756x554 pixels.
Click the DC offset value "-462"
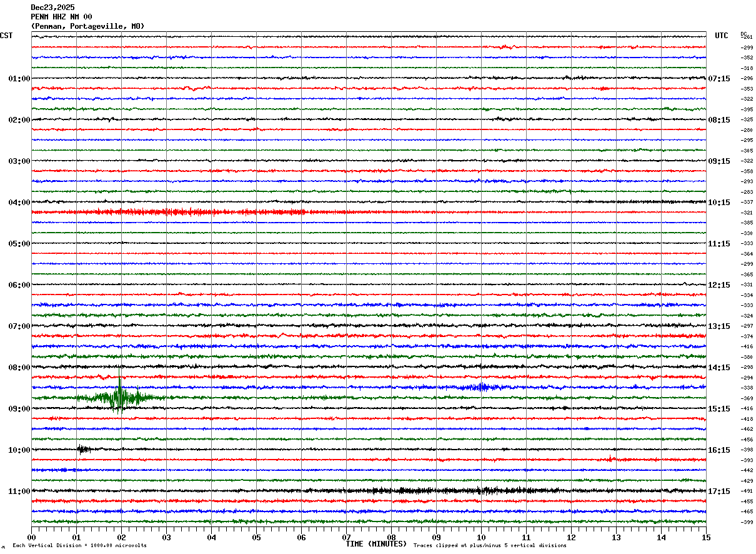(747, 429)
